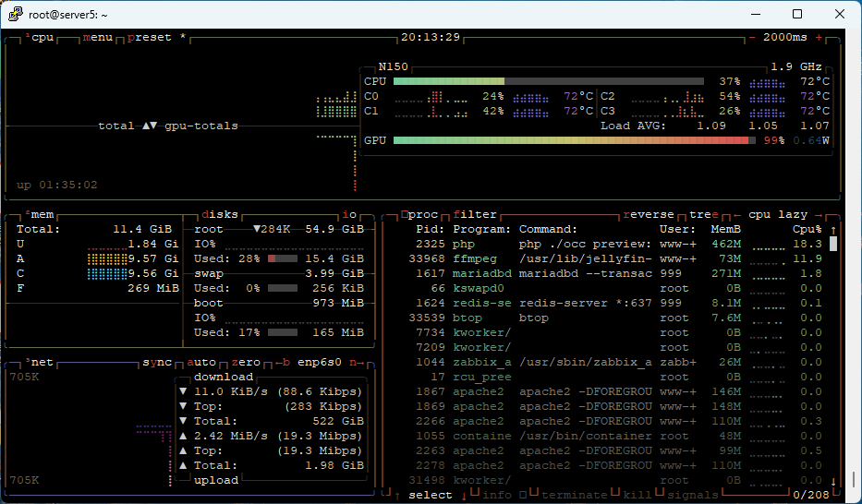
Task: Toggle network auto scaling
Action: click(x=201, y=363)
